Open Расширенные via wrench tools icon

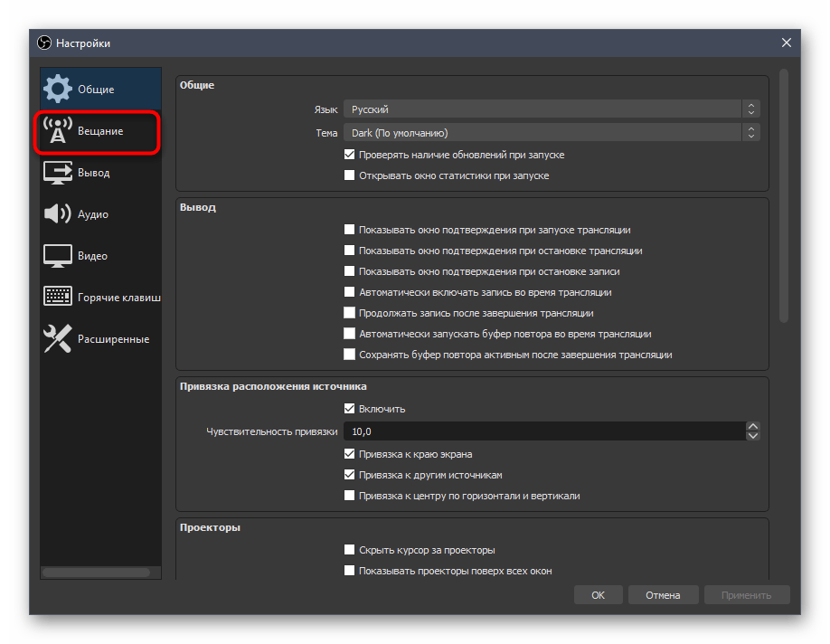58,339
